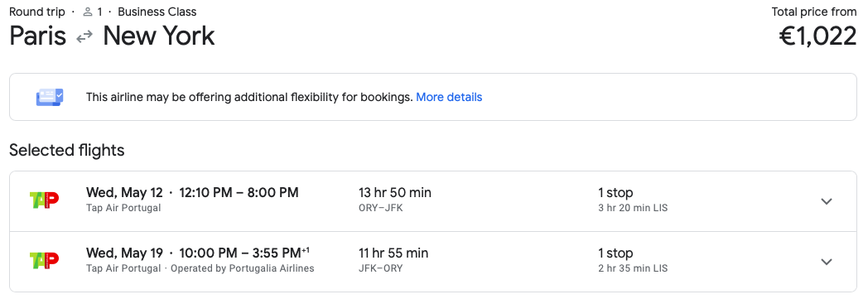This screenshot has height=299, width=868.
Task: Click the Business Class label
Action: coord(157,12)
